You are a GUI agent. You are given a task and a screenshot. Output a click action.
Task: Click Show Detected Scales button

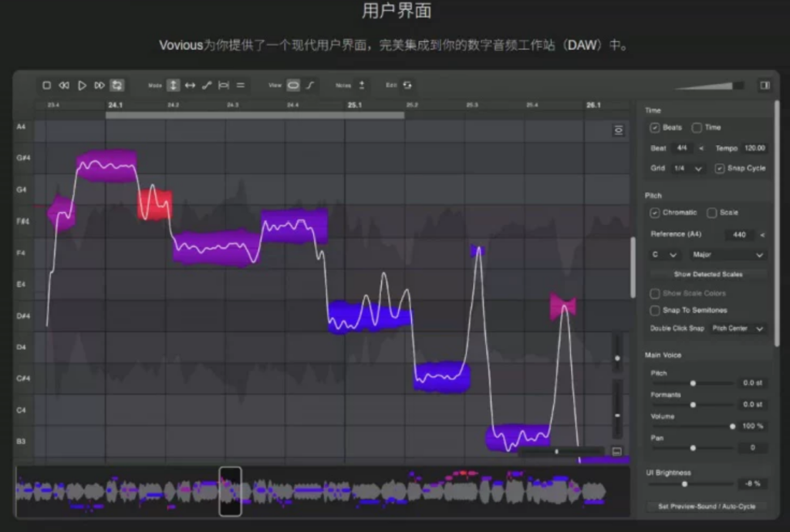708,274
